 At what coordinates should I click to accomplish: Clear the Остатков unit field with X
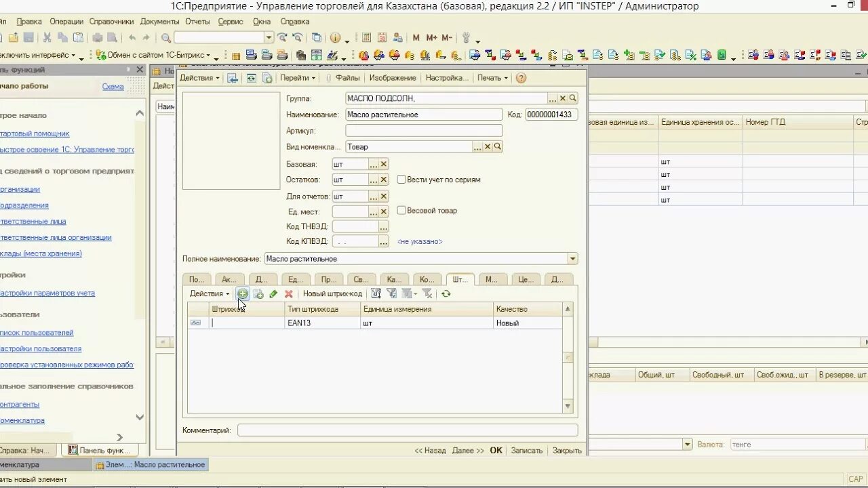tap(383, 180)
